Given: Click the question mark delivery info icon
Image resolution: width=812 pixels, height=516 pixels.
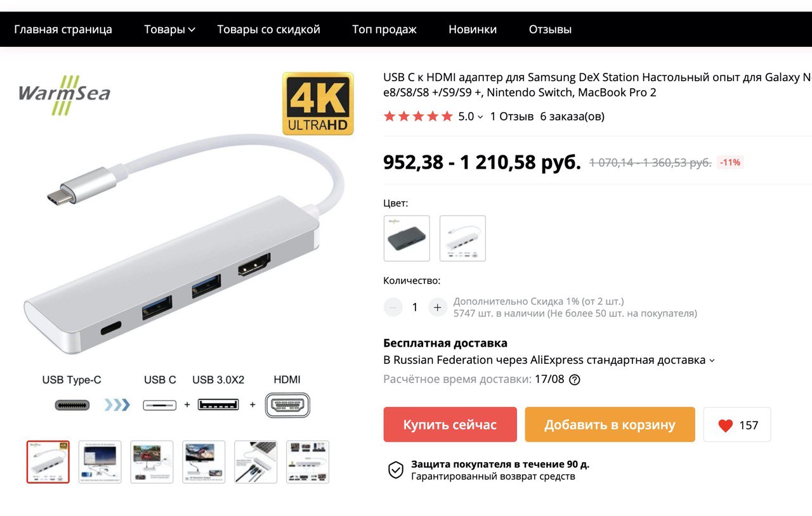Looking at the screenshot, I should click(575, 380).
